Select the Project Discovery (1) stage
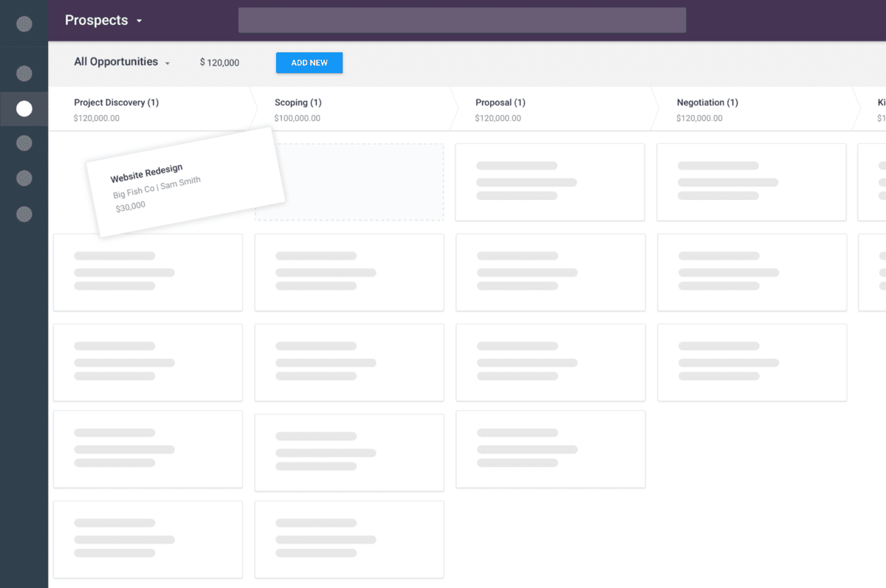 117,103
